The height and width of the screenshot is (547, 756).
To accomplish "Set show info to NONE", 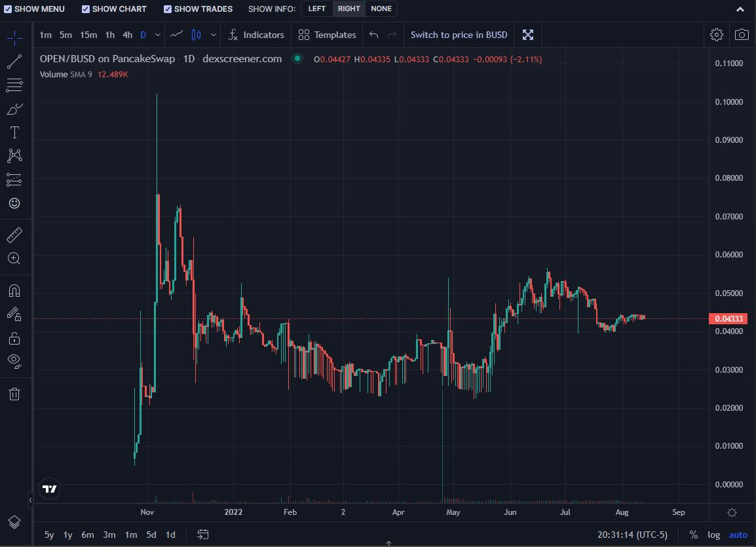I will click(x=381, y=9).
